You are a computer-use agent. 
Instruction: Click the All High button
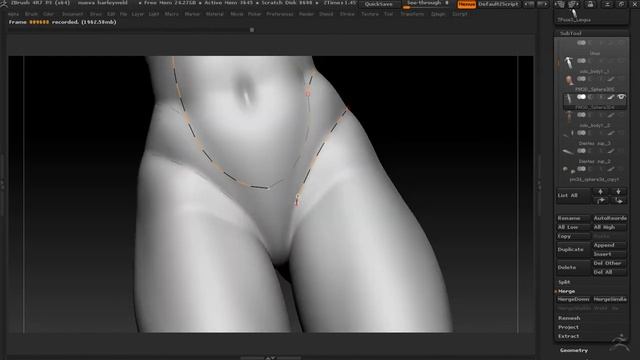coord(610,227)
